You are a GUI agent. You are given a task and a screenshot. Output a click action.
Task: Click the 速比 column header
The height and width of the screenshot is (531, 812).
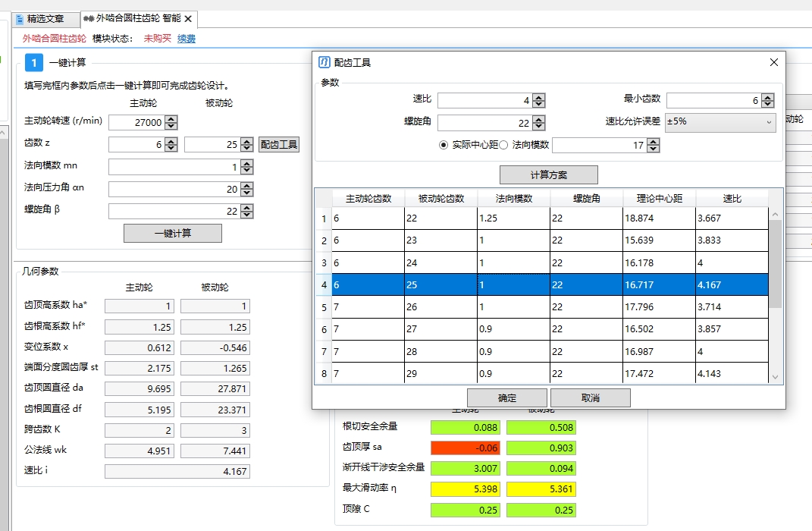click(x=732, y=199)
